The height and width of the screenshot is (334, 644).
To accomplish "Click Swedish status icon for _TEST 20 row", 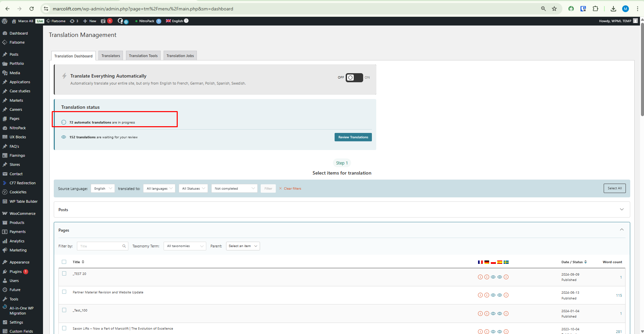I will (506, 277).
